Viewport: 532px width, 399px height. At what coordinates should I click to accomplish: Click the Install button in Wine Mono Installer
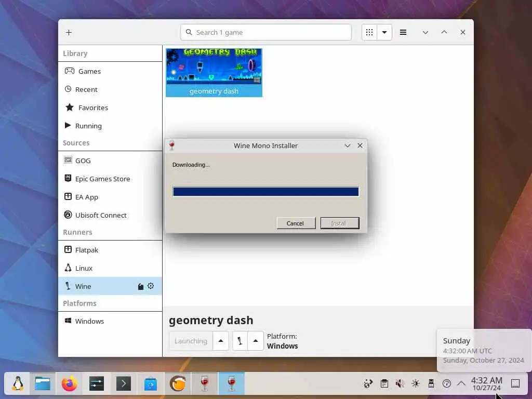[340, 223]
